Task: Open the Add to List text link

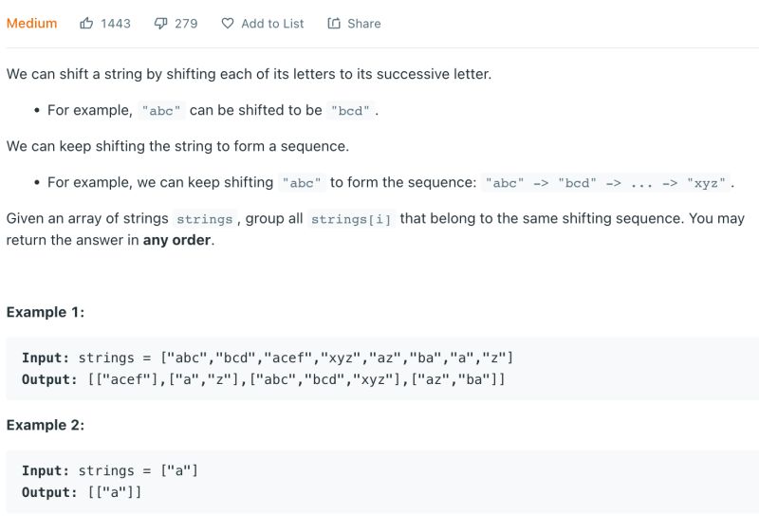Action: tap(272, 23)
